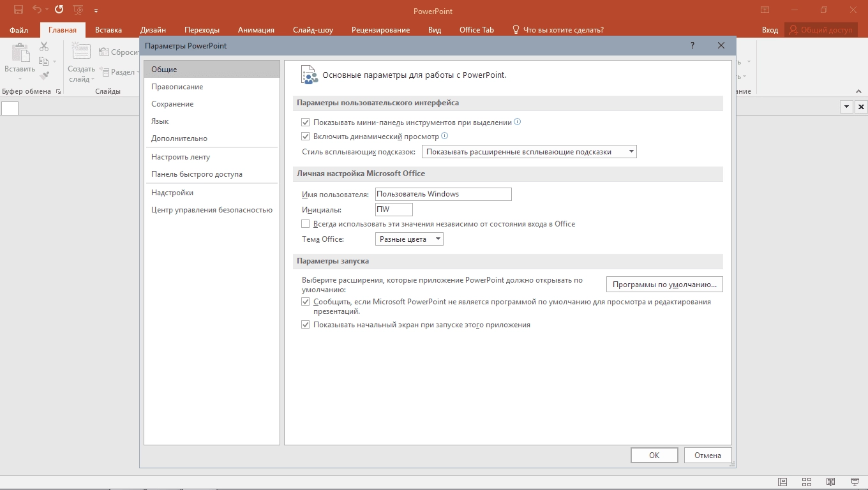Close the Параметры PowerPoint dialog
Screen dimensions: 868x490
(721, 46)
